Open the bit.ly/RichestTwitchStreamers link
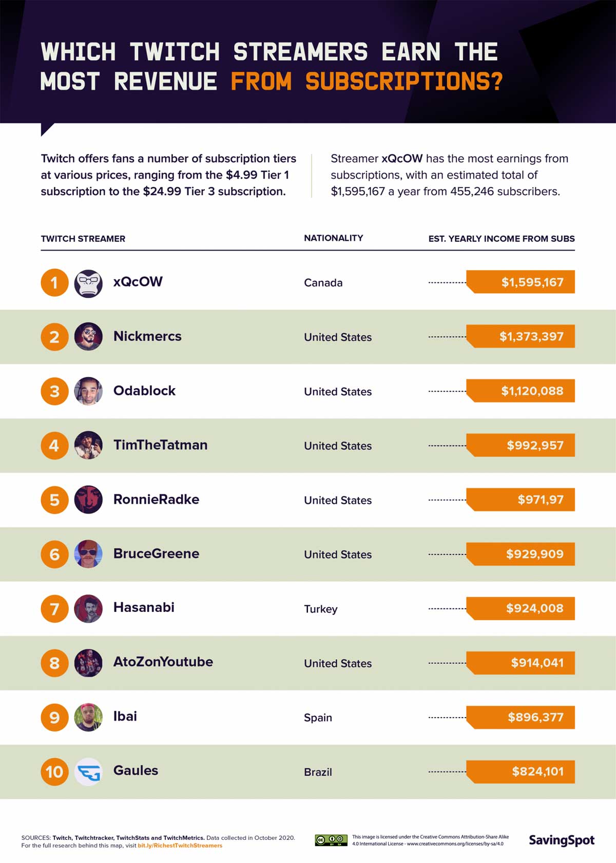Viewport: 616px width, 863px height. click(180, 846)
